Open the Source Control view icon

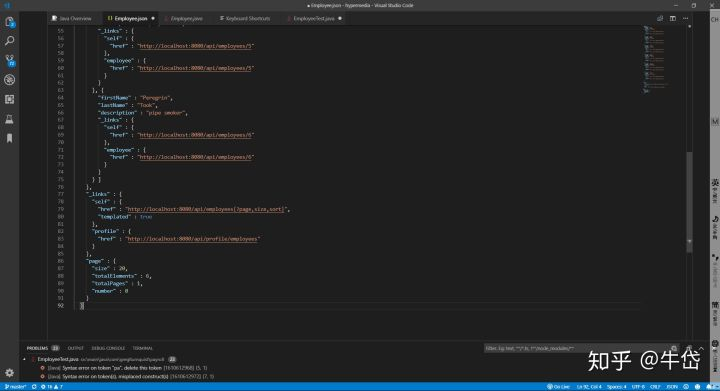coord(9,60)
